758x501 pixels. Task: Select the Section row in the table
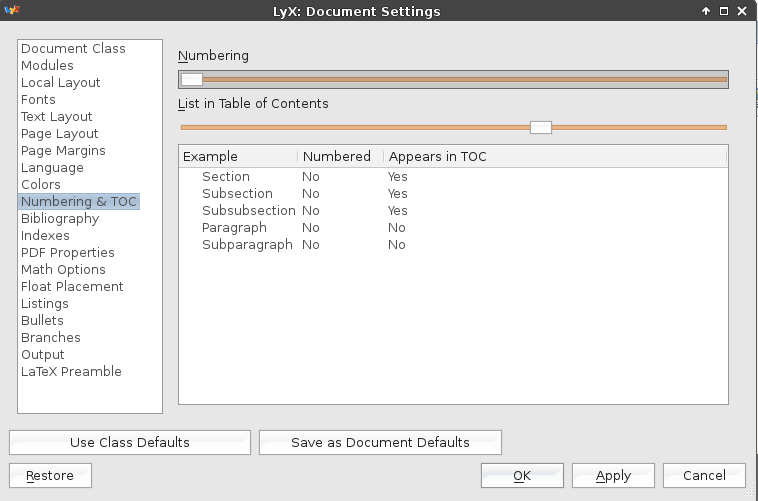[x=453, y=177]
